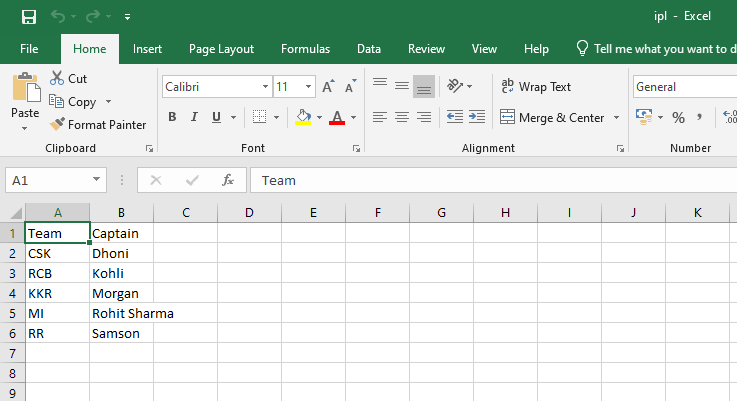
Task: Click the Enter checkmark formula bar icon
Action: (192, 180)
